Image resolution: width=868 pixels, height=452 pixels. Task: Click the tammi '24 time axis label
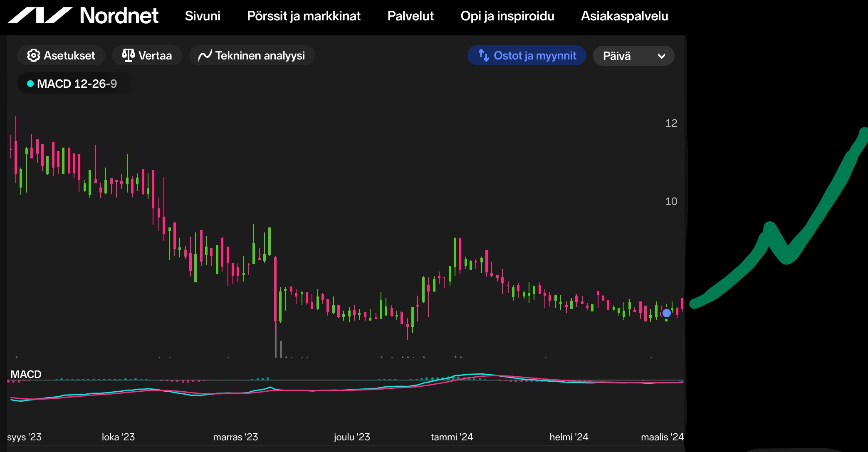(x=452, y=437)
